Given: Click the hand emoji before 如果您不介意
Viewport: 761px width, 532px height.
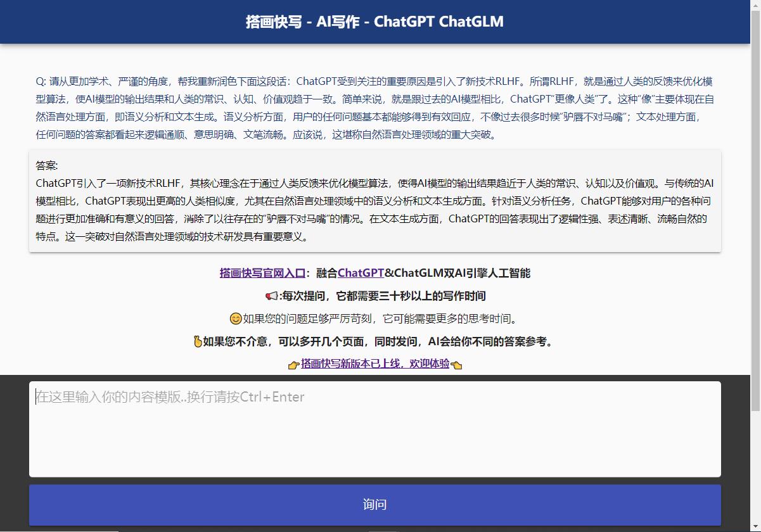Looking at the screenshot, I should pyautogui.click(x=198, y=341).
